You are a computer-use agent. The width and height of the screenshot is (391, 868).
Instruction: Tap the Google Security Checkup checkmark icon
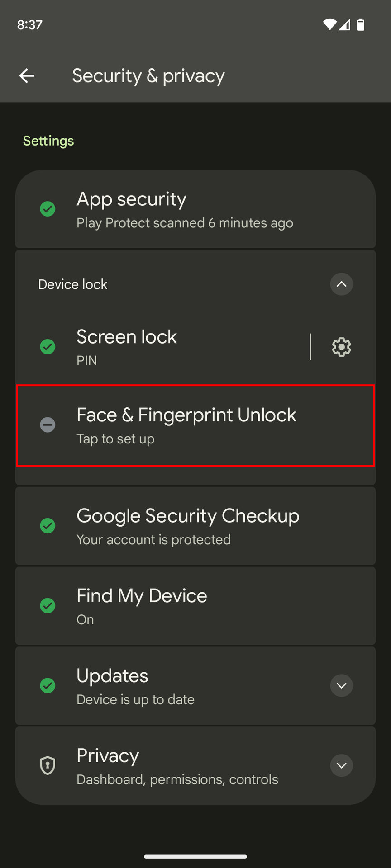pos(48,526)
